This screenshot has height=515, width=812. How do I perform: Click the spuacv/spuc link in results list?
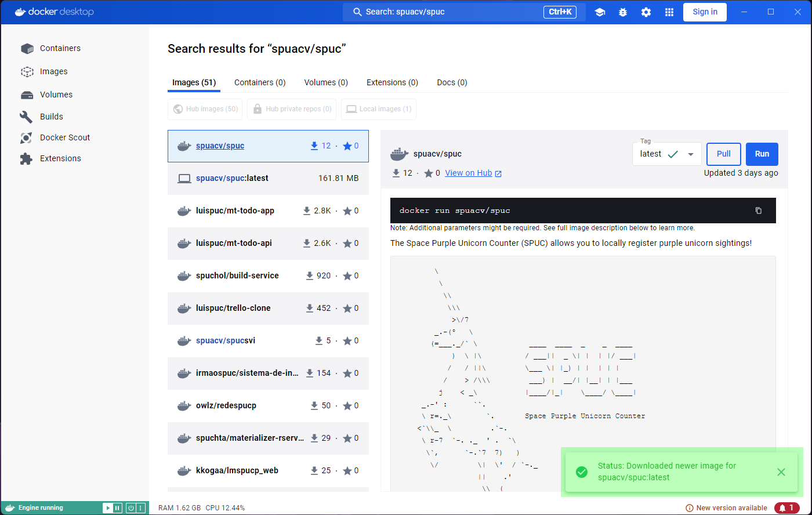(x=220, y=146)
